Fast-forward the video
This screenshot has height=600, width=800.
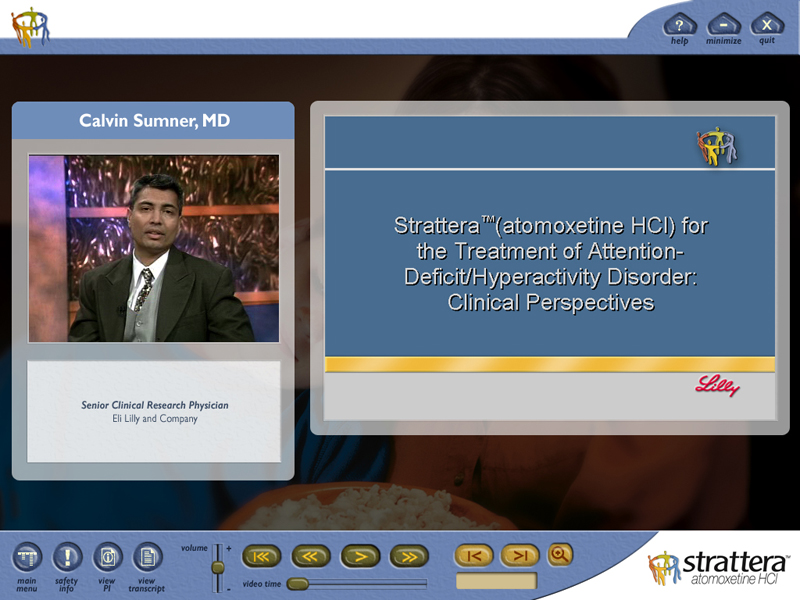point(409,557)
